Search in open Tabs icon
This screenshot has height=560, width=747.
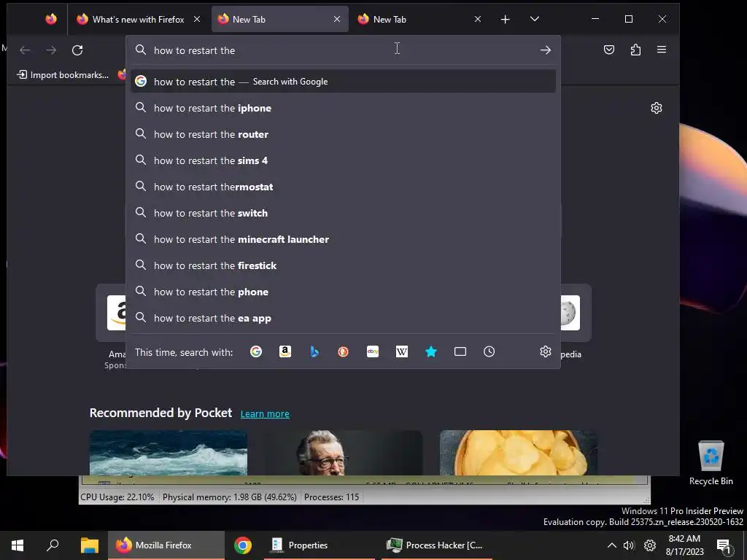pyautogui.click(x=460, y=351)
